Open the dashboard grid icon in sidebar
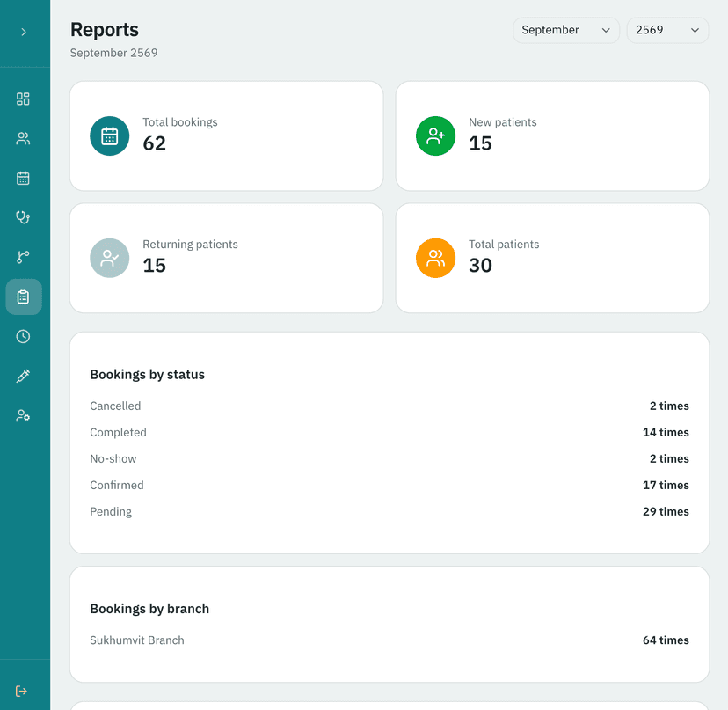 click(x=23, y=99)
